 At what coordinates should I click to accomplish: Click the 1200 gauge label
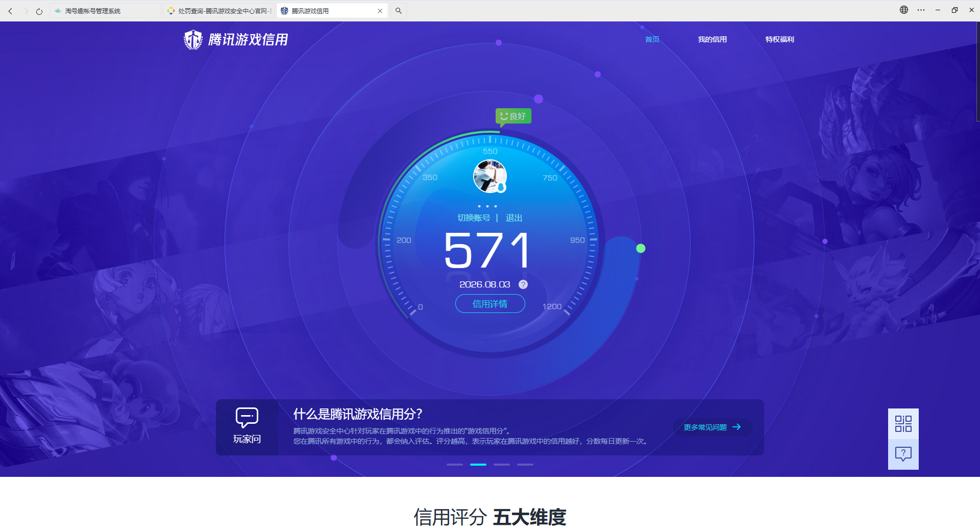pyautogui.click(x=552, y=306)
